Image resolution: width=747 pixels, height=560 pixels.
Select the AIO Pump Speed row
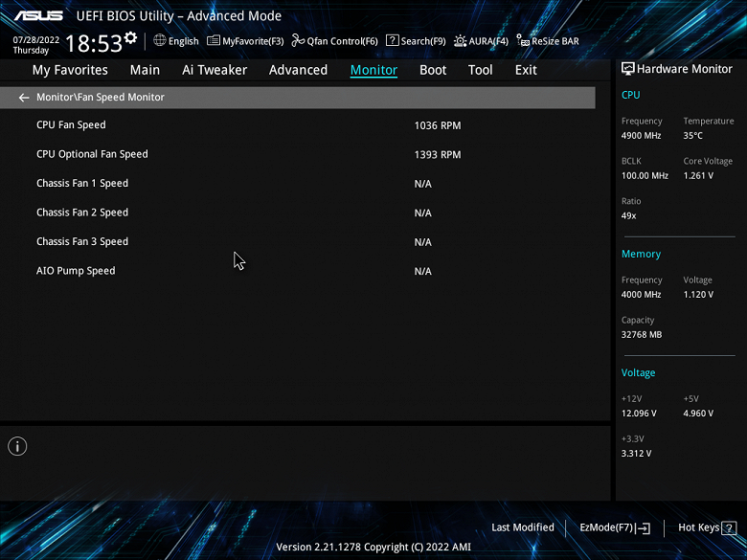(x=297, y=271)
